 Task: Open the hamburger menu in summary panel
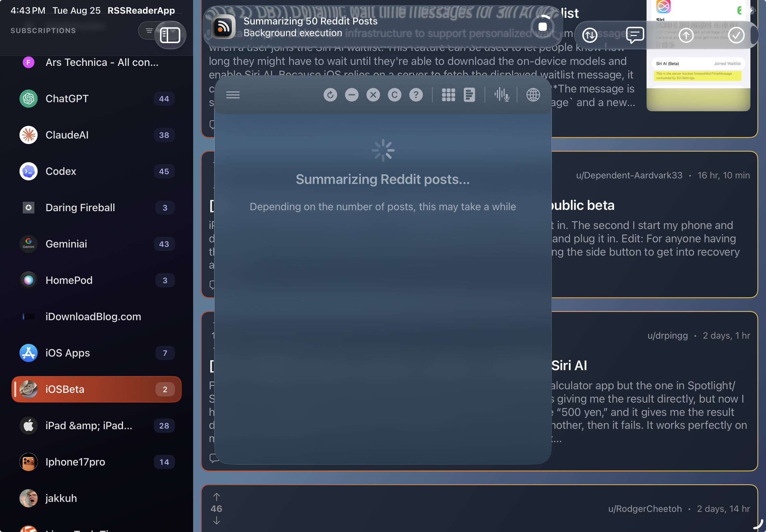(x=233, y=95)
